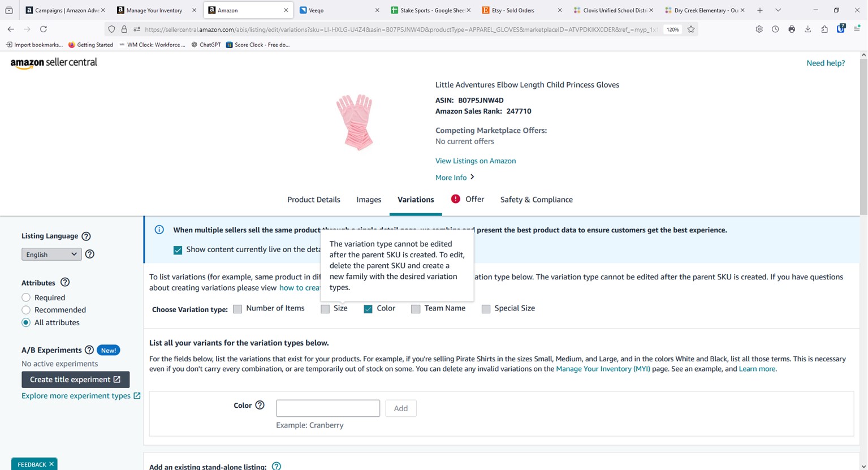Select Recommended attributes radio
868x470 pixels.
tap(26, 310)
